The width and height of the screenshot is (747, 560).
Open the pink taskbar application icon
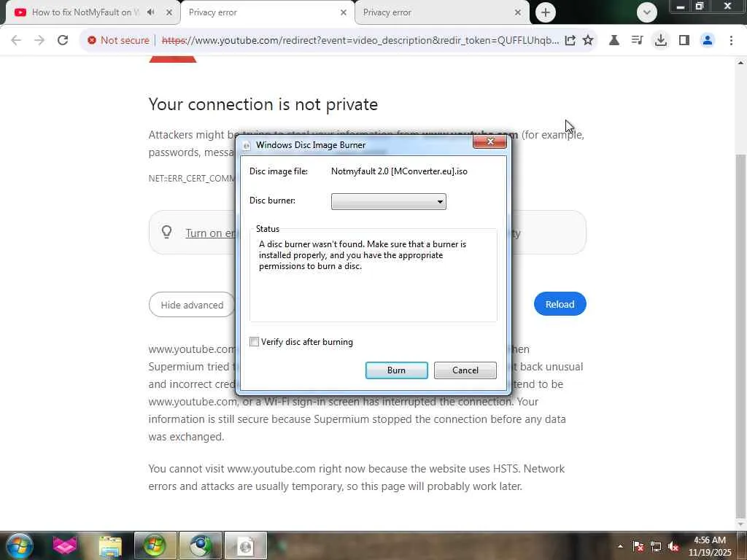[x=65, y=545]
